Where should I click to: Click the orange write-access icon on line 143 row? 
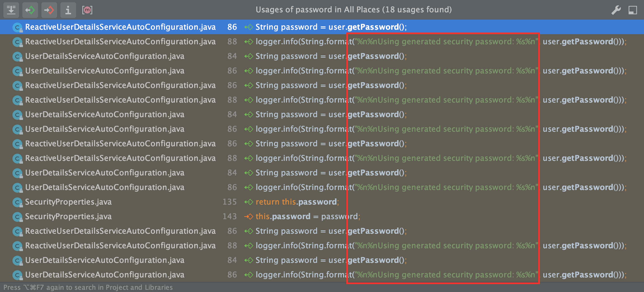point(248,217)
